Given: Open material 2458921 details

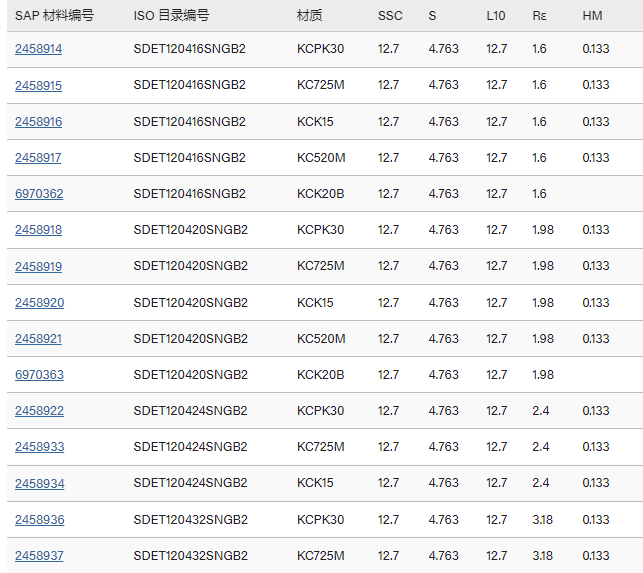Looking at the screenshot, I should (38, 339).
